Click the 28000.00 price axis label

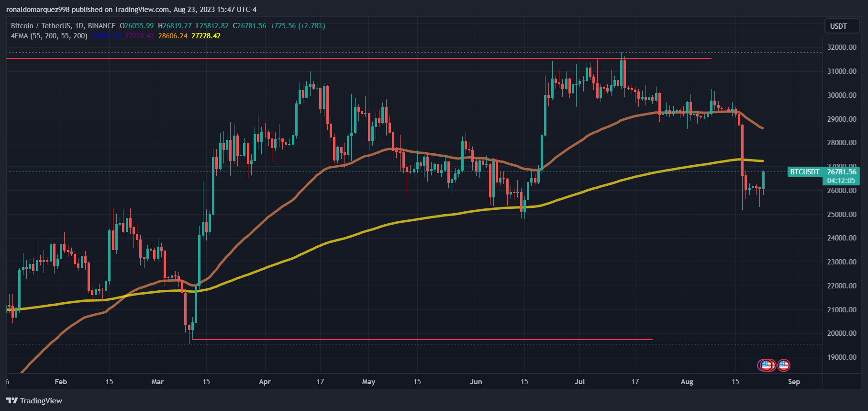[842, 143]
